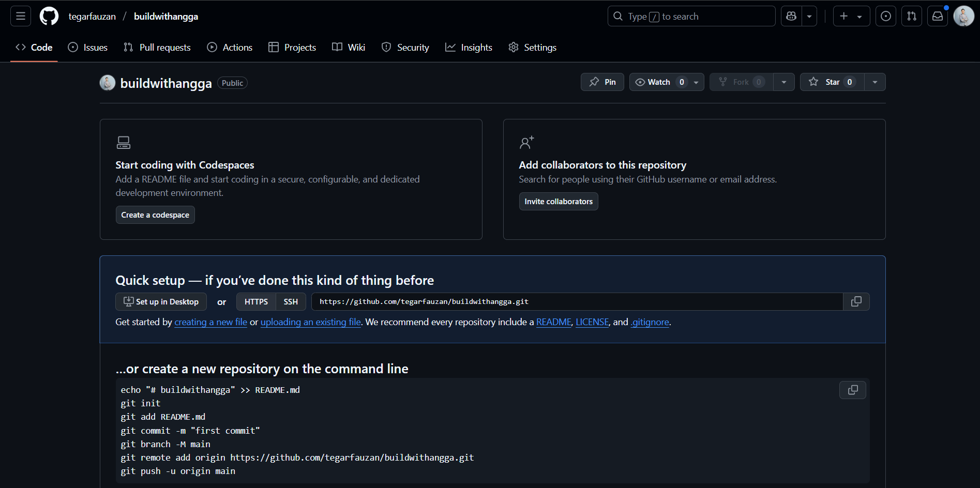Click the Quick setup heading text

[x=275, y=280]
